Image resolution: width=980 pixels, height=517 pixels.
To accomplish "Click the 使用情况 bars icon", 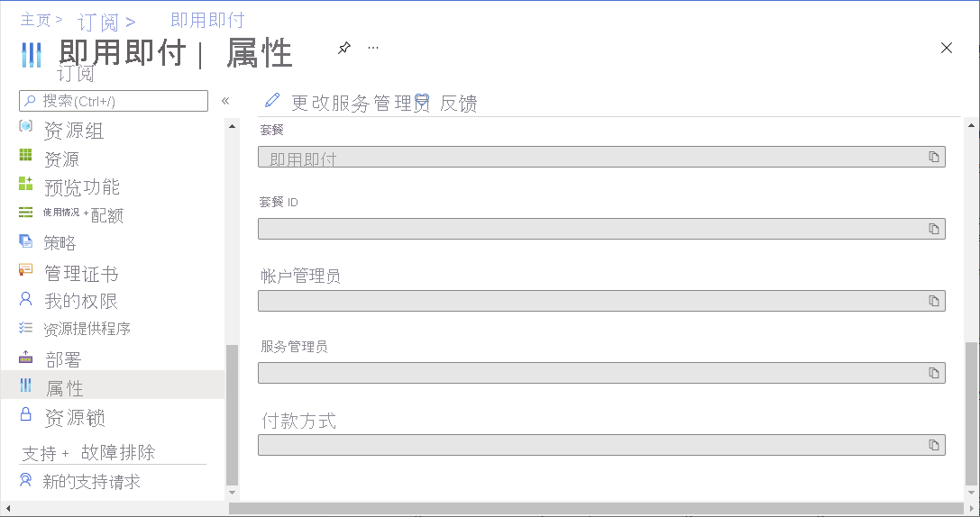I will coord(25,213).
